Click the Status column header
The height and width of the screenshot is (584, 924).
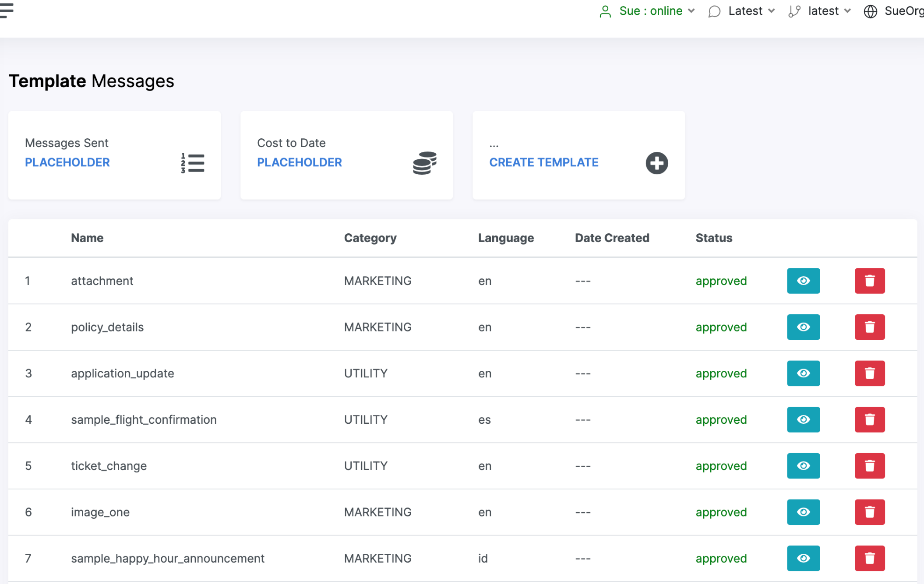(714, 238)
